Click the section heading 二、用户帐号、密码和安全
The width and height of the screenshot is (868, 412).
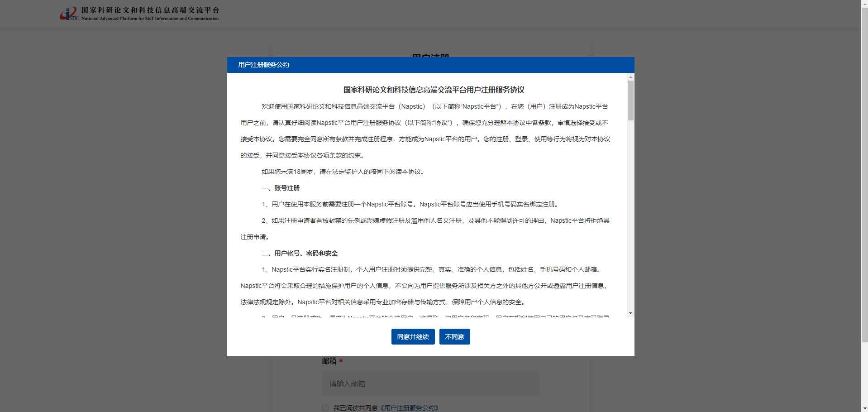click(x=300, y=253)
